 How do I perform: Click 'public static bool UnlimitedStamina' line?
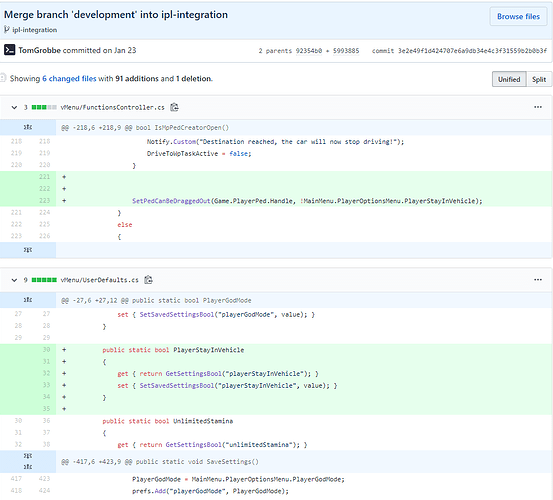pyautogui.click(x=168, y=421)
